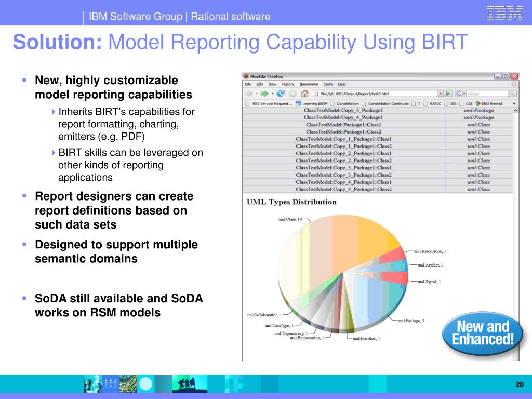Screen dimensions: 532x399
Task: Click the 'uml:Package, 5' pie label
Action: pyautogui.click(x=411, y=321)
